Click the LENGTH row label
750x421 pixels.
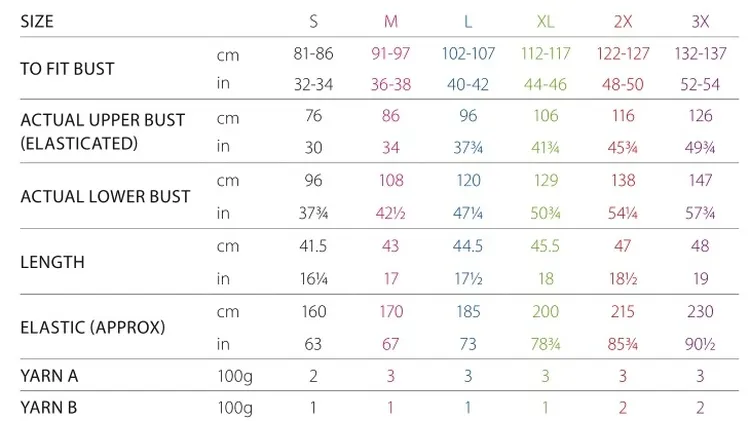pos(52,262)
